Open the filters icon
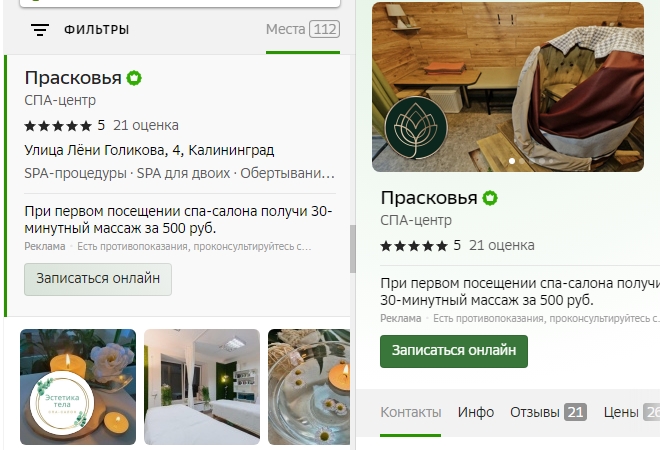 (40, 30)
